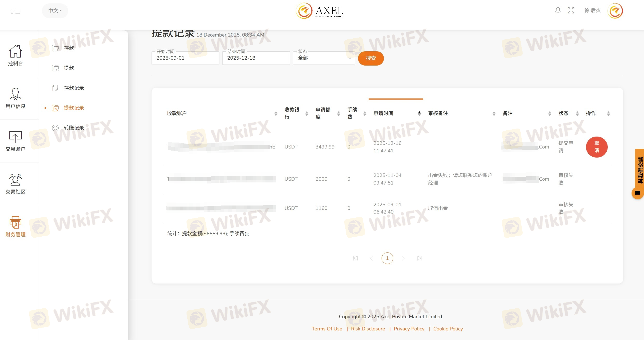Click the notification bell icon
644x340 pixels.
(x=558, y=10)
